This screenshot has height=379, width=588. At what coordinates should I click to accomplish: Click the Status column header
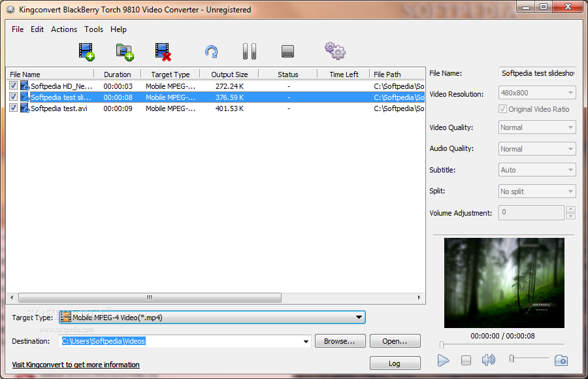288,74
